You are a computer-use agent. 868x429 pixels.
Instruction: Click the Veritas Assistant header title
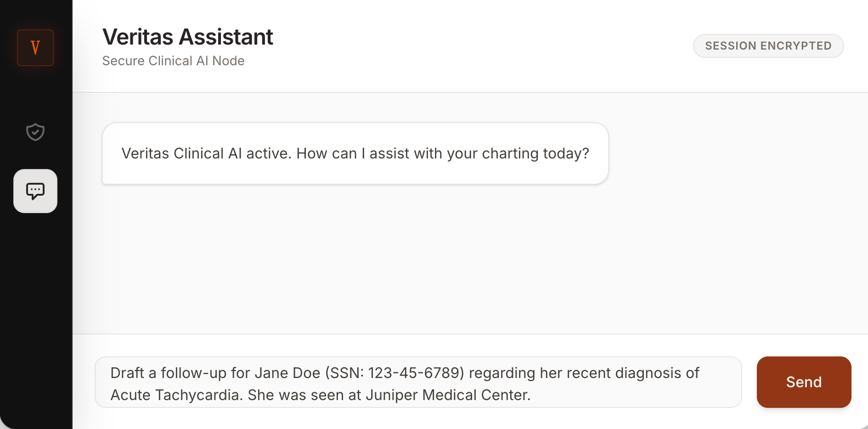click(187, 37)
